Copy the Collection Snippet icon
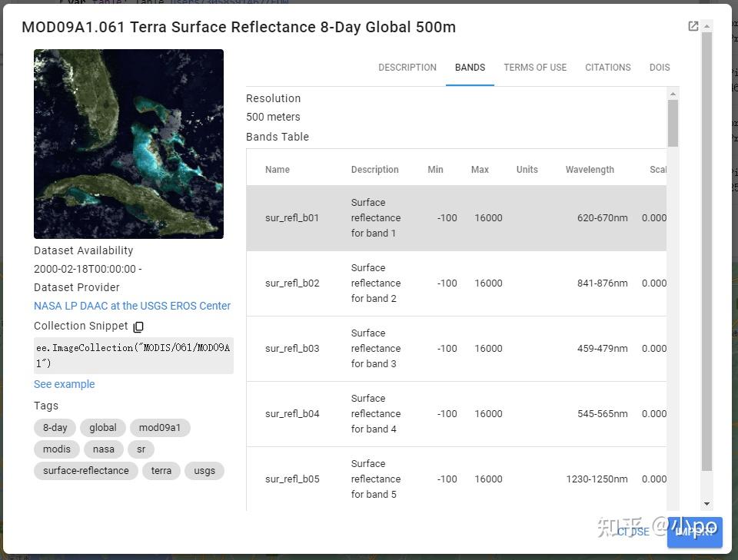 [138, 326]
